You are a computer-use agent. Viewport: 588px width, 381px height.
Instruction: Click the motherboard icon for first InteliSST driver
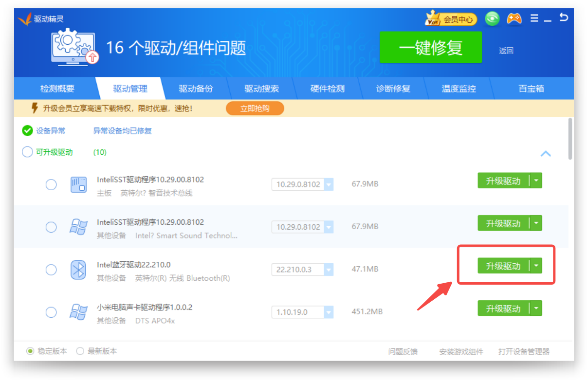78,185
